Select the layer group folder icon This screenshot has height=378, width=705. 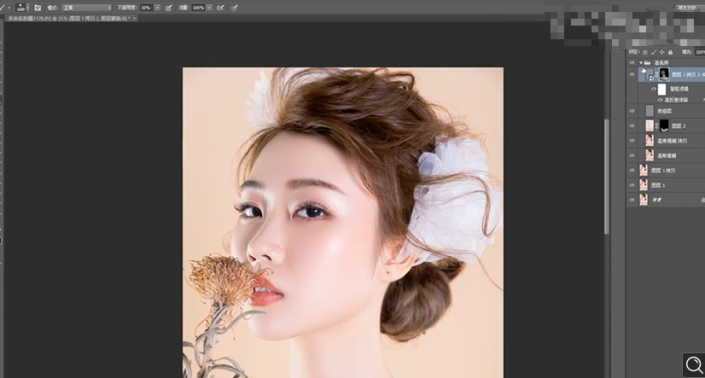pos(647,62)
